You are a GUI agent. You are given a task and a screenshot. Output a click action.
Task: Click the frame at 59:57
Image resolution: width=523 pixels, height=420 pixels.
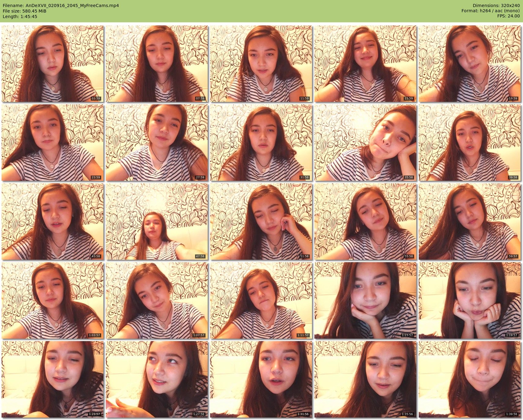tap(469, 221)
